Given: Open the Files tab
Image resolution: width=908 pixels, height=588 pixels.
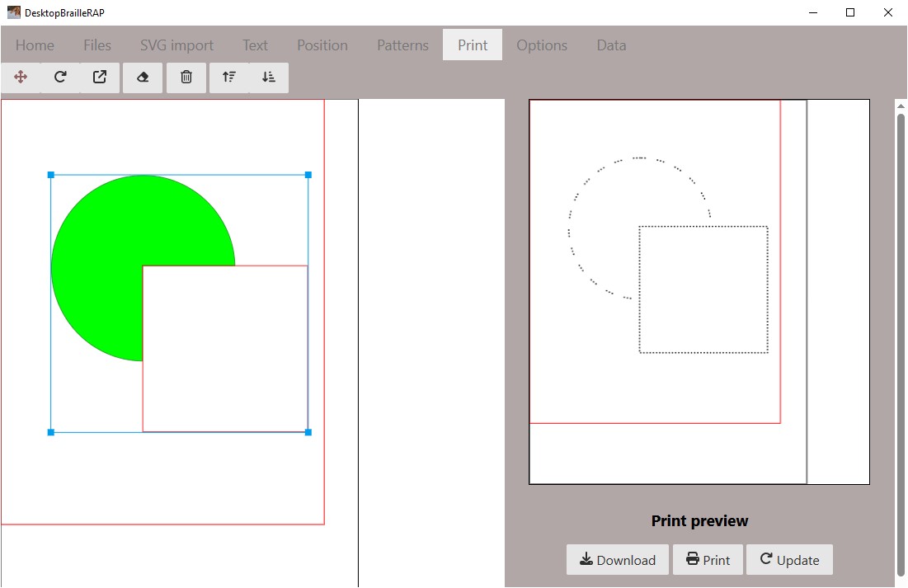Looking at the screenshot, I should pos(97,45).
